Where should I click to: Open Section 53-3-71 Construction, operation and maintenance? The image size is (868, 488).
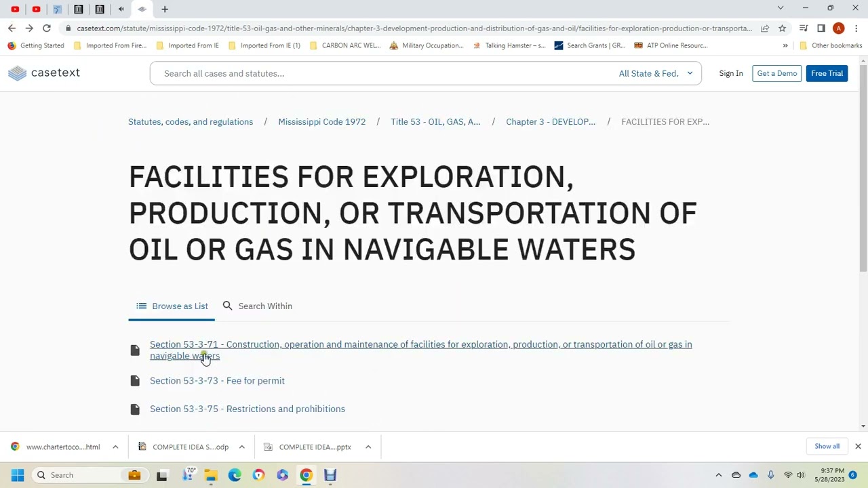tap(420, 350)
